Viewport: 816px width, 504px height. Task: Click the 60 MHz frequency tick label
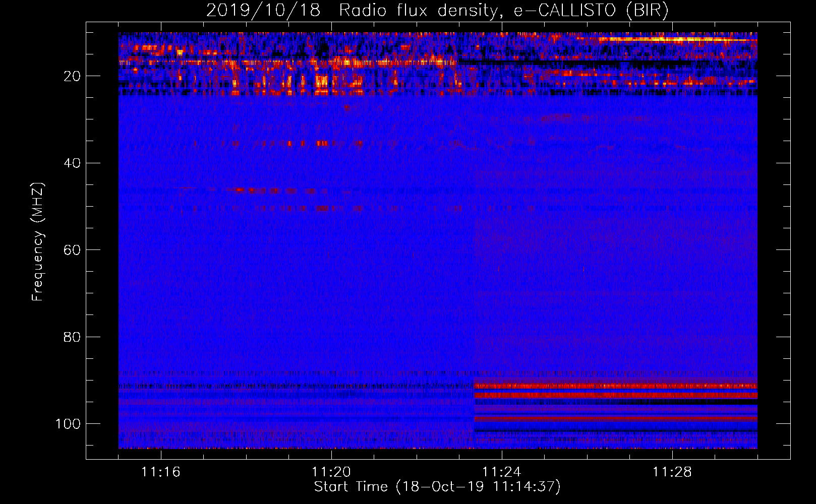tap(72, 250)
